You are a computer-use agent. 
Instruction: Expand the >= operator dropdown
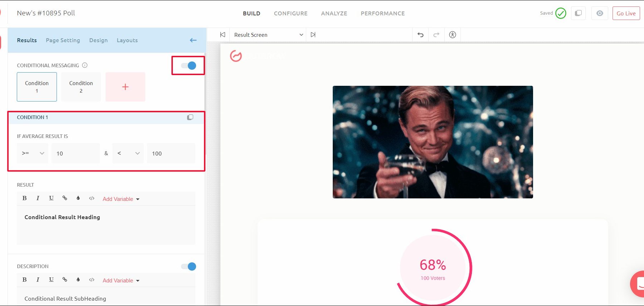pyautogui.click(x=33, y=153)
